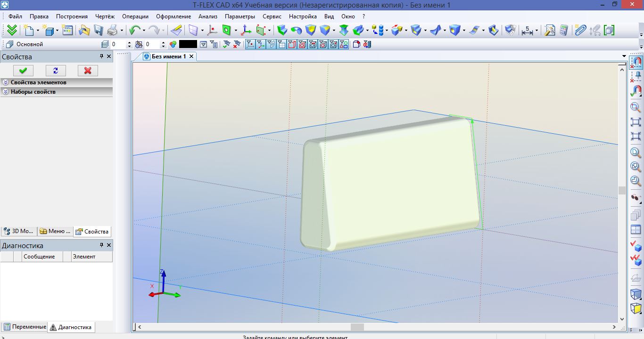Pin the Диагностика panel
The image size is (644, 339).
101,245
